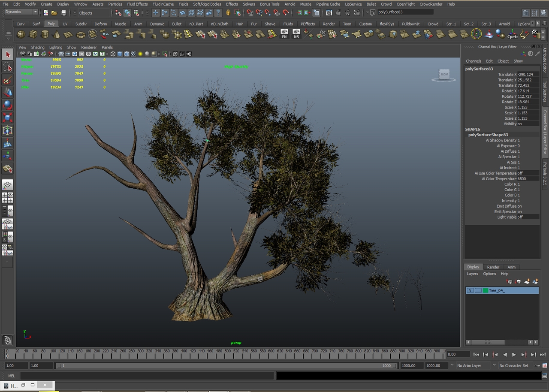Click the object name field polySurface83
This screenshot has height=392, width=549.
[x=405, y=12]
